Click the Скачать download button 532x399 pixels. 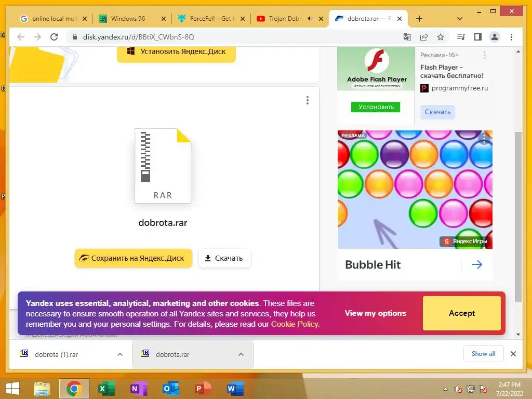click(224, 258)
